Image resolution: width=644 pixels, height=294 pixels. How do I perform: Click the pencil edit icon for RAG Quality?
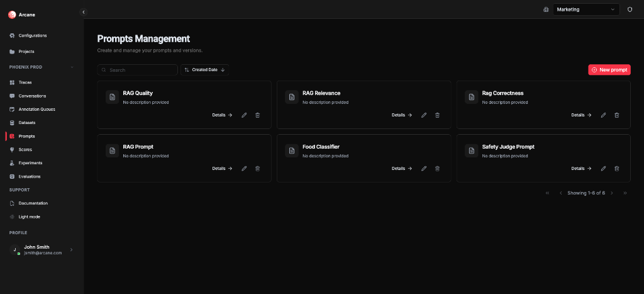point(244,115)
